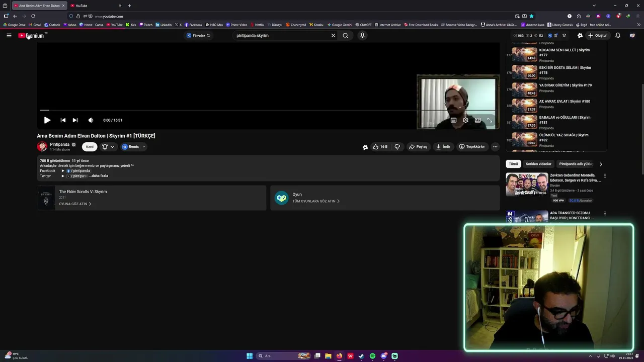Go to the previous video in playlist
The image size is (644, 362).
tap(63, 120)
